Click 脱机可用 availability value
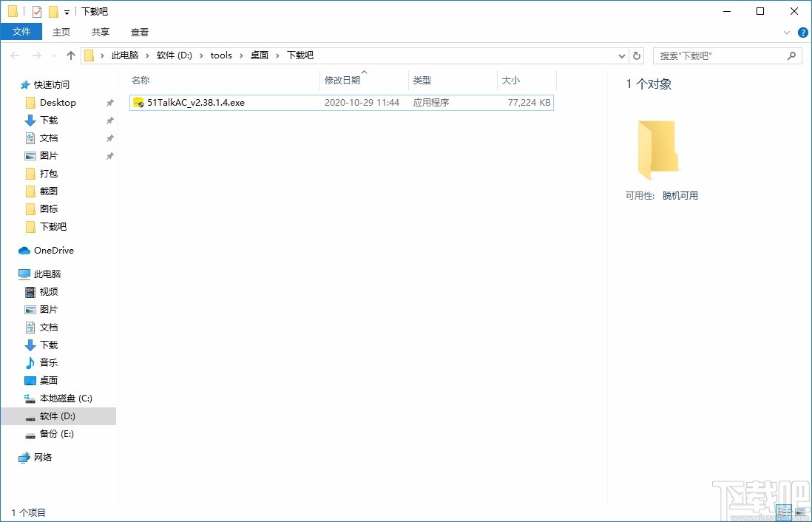 pyautogui.click(x=680, y=195)
